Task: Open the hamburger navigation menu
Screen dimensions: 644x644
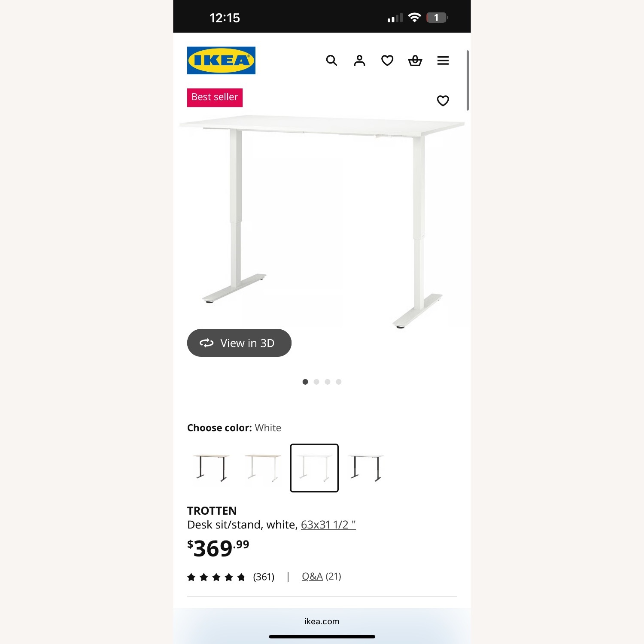Action: (443, 61)
